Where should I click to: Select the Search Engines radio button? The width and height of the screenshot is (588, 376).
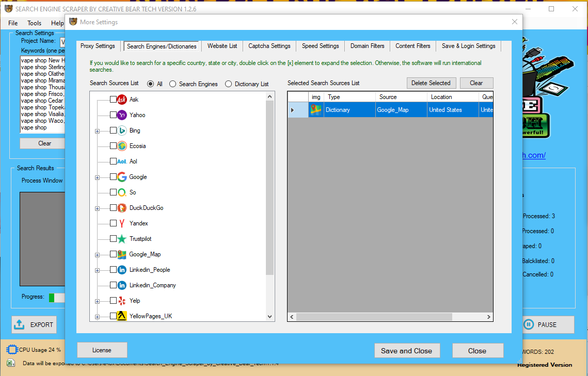[x=172, y=84]
